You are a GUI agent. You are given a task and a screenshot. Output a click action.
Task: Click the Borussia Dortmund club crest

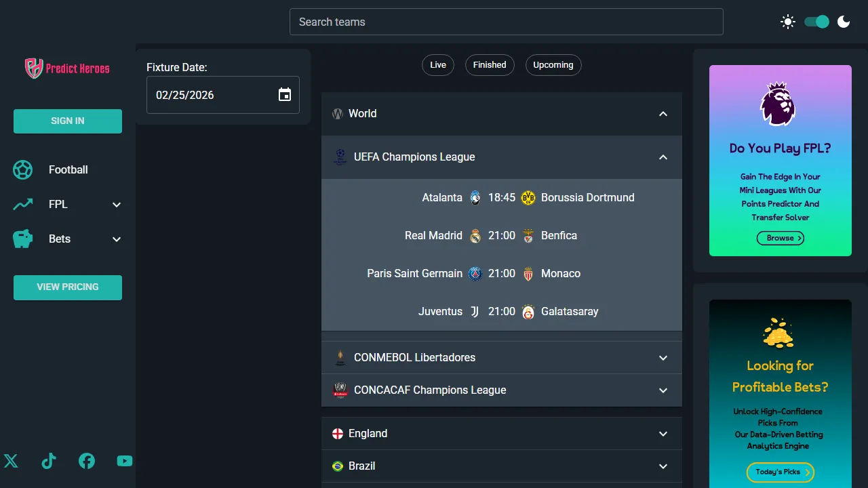[x=528, y=197]
